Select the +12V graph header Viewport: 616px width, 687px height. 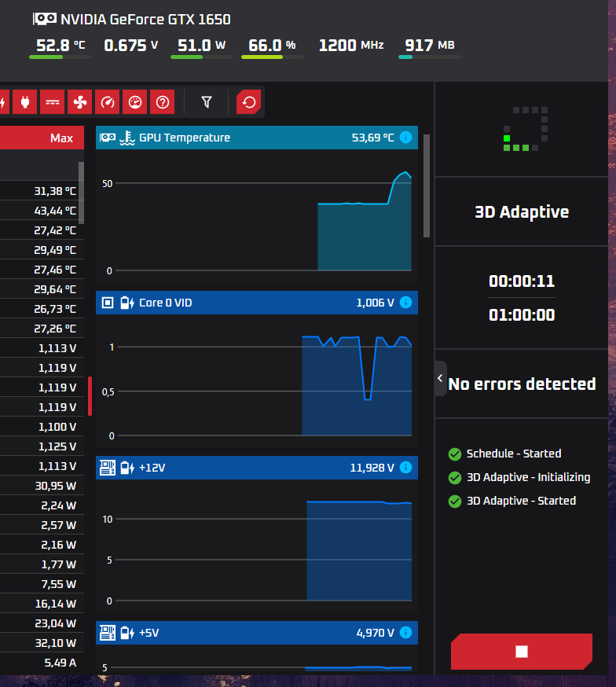(x=257, y=468)
